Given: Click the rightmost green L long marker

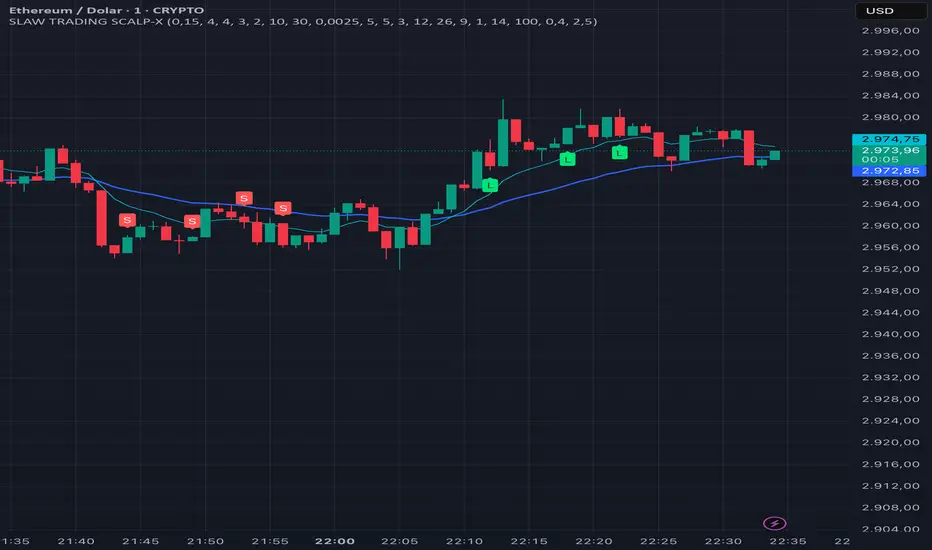Looking at the screenshot, I should coord(620,153).
